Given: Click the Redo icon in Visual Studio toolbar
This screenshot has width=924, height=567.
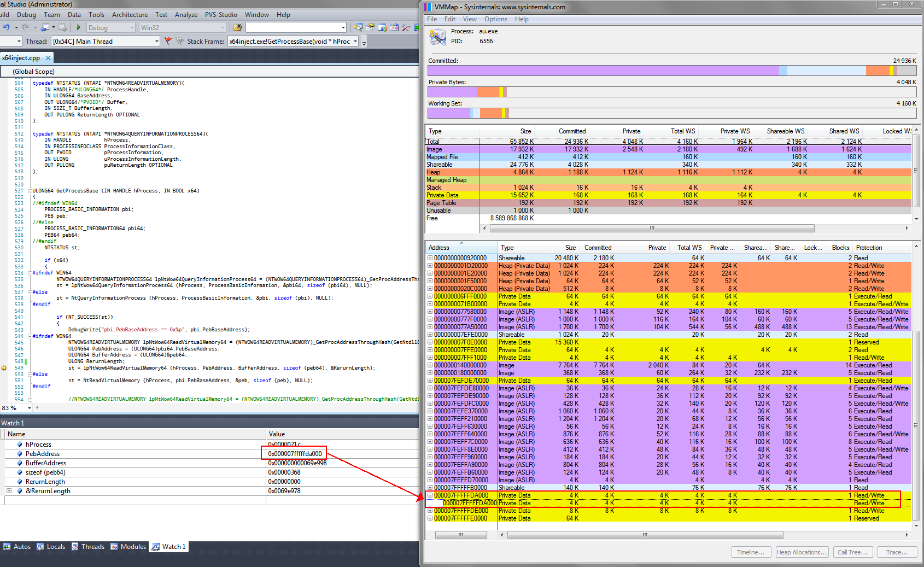Looking at the screenshot, I should 25,27.
